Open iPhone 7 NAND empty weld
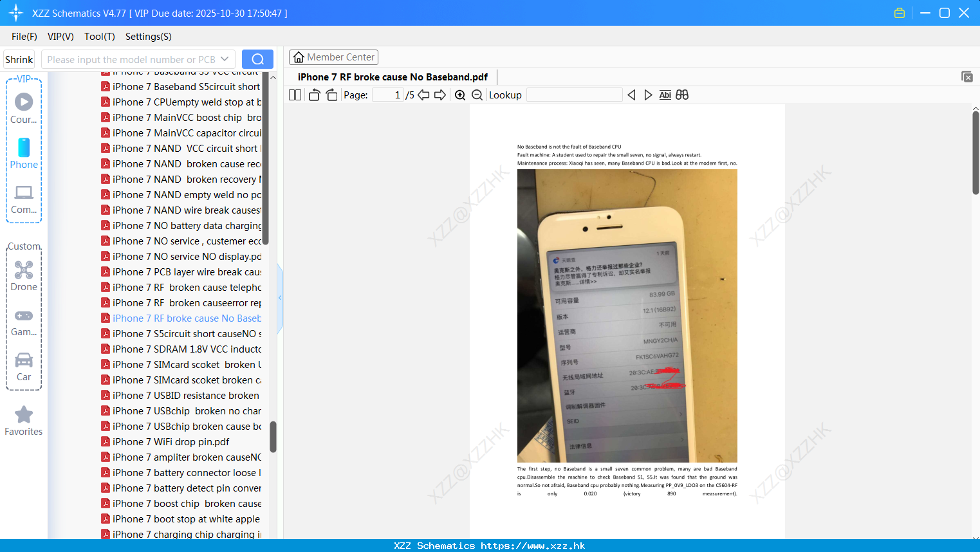The width and height of the screenshot is (980, 552). 181,195
